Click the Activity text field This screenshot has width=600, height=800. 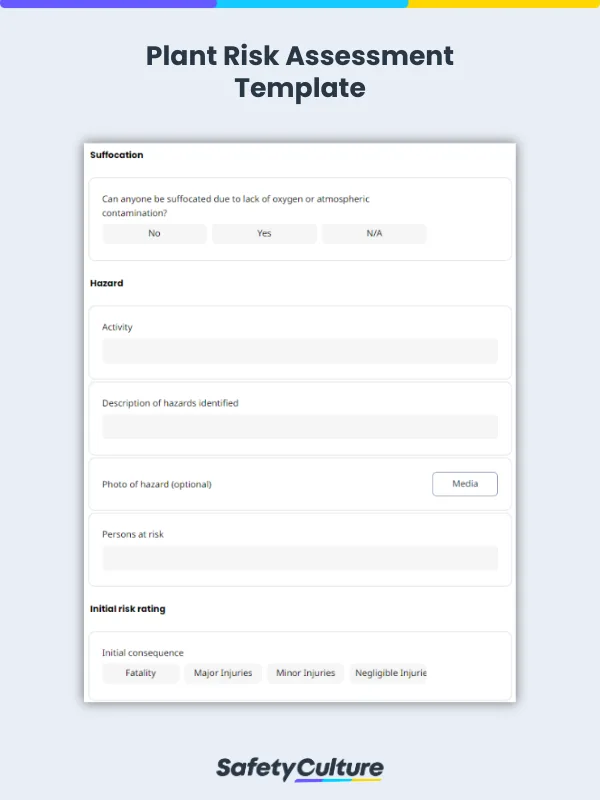[300, 351]
